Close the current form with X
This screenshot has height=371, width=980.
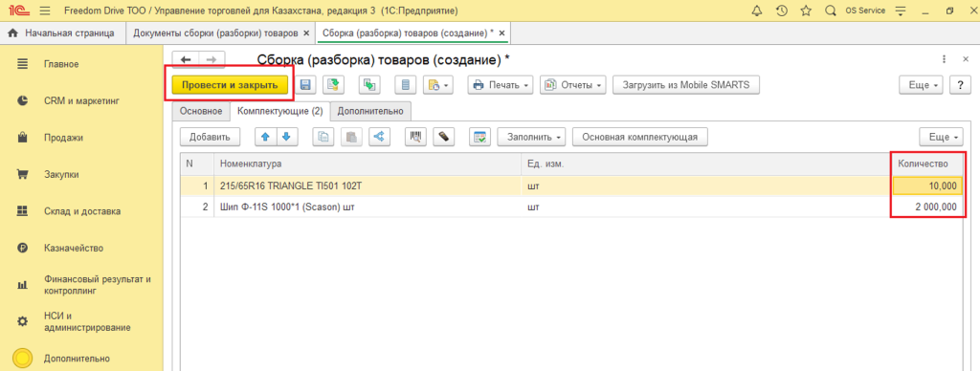[965, 59]
